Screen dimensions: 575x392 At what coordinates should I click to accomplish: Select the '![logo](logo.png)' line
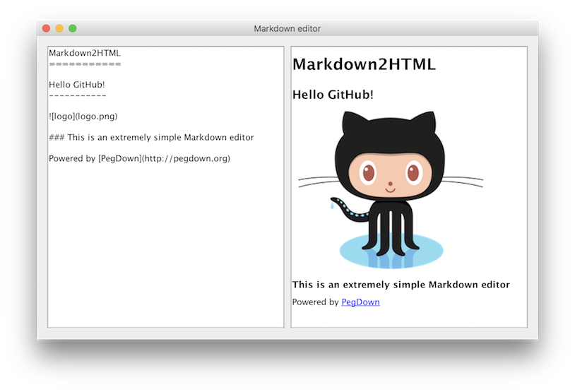click(x=83, y=117)
